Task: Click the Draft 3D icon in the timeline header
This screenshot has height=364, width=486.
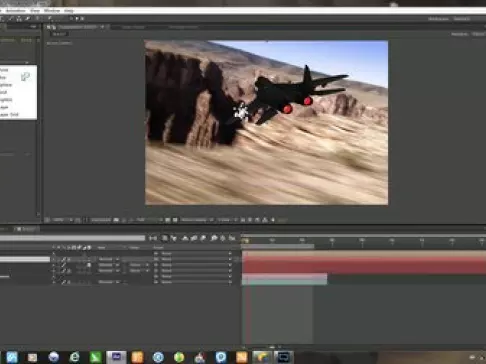Action: (173, 238)
